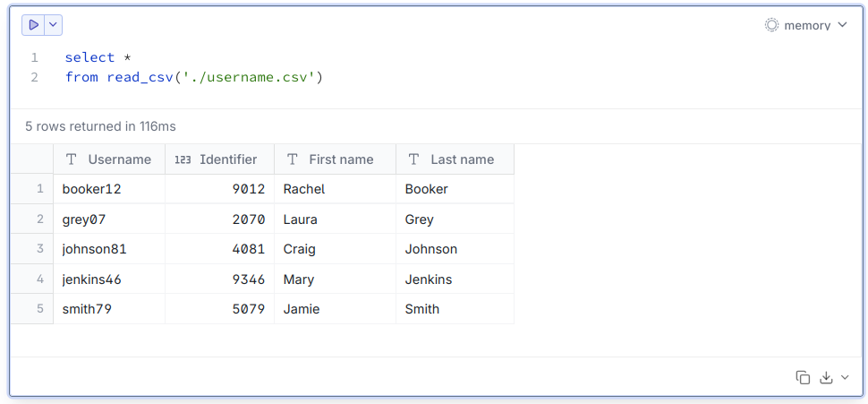Click the text type icon on Username

click(x=71, y=159)
